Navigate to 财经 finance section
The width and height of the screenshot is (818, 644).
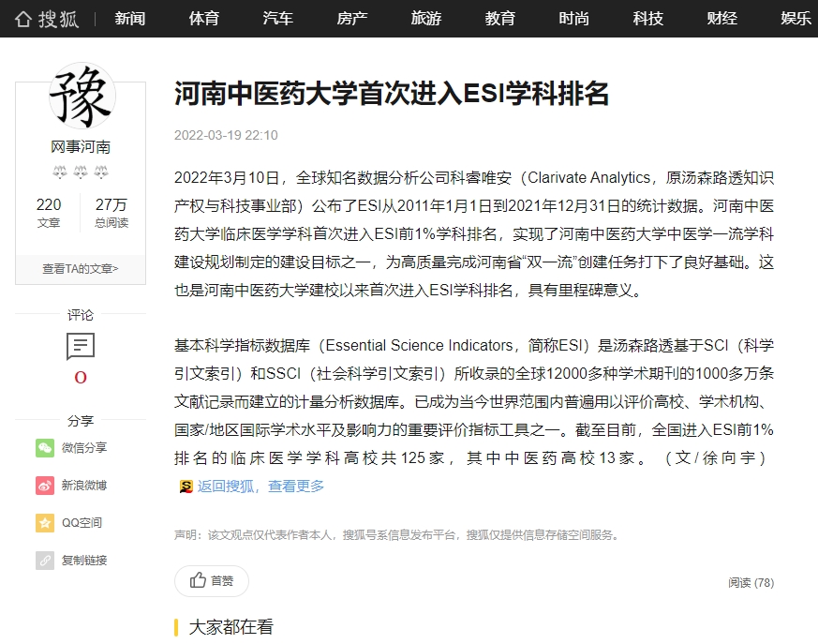(721, 19)
